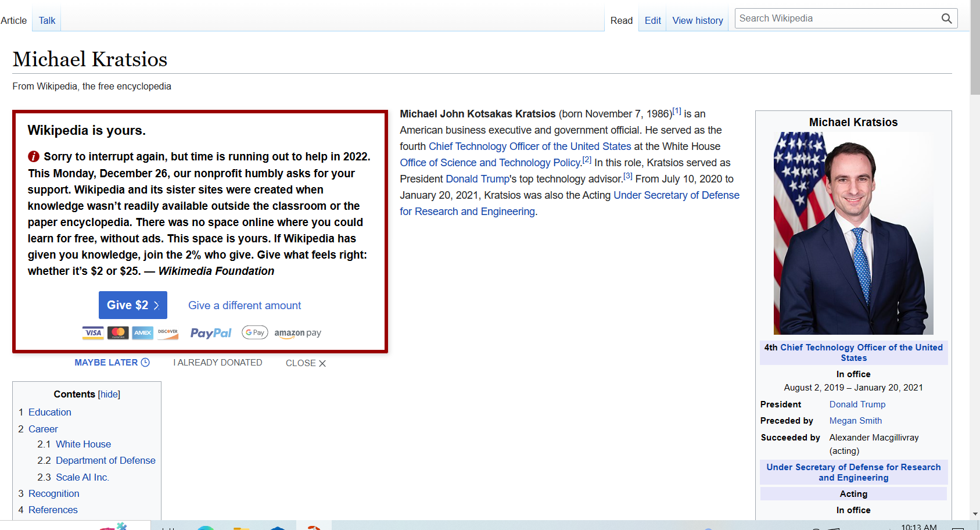Click the taskbar clock showing 10:13 AM
Viewport: 980px width, 530px height.
coord(918,527)
